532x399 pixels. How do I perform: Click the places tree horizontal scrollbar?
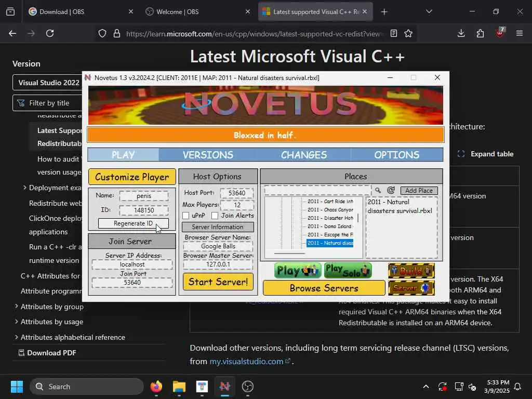(x=289, y=254)
